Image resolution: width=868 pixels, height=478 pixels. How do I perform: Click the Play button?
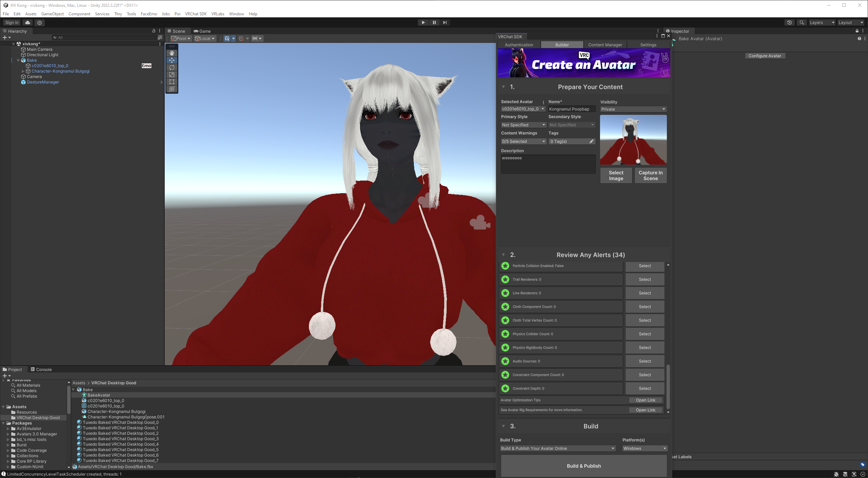pyautogui.click(x=423, y=22)
